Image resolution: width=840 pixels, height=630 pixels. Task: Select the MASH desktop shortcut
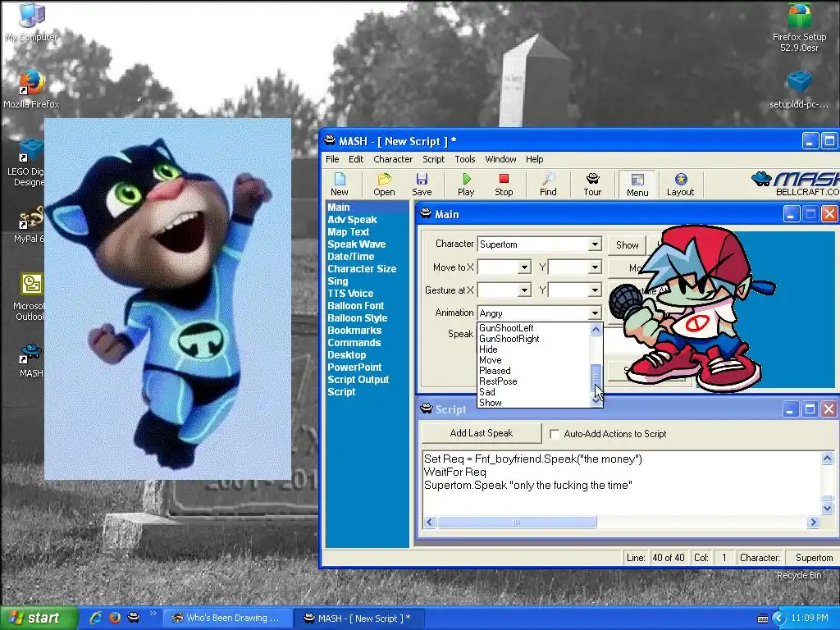[x=31, y=360]
